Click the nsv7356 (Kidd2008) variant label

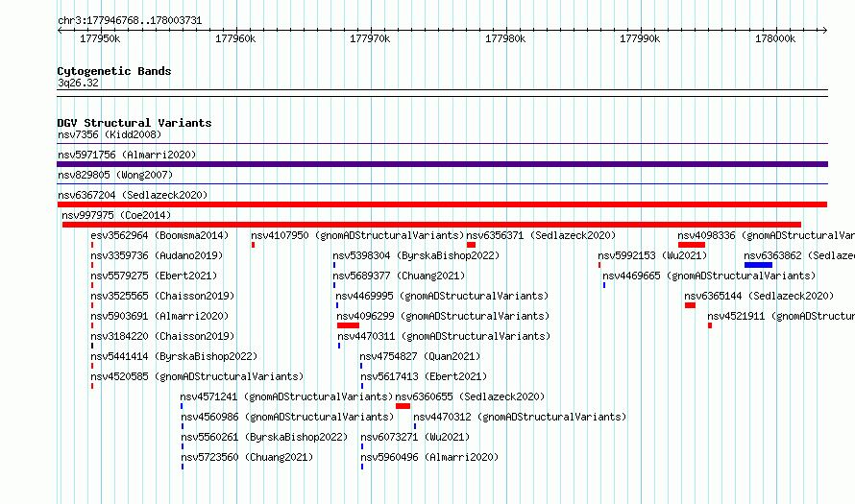click(110, 134)
